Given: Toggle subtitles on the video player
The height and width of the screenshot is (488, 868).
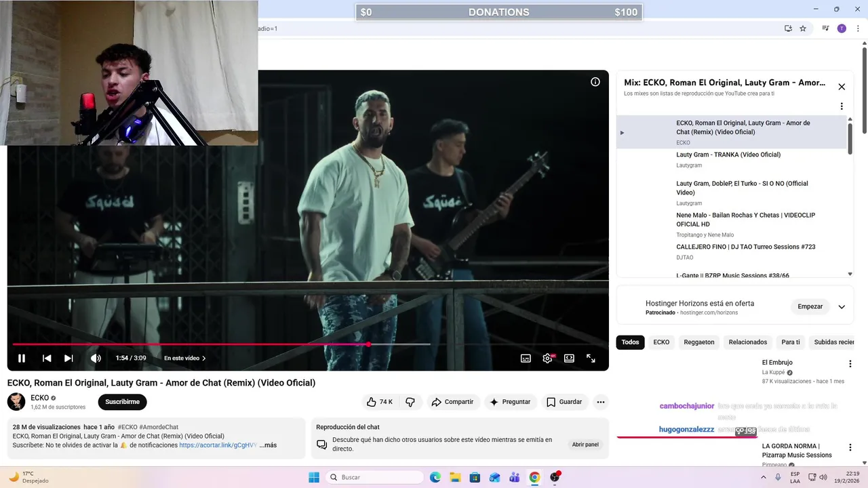Looking at the screenshot, I should coord(526,358).
